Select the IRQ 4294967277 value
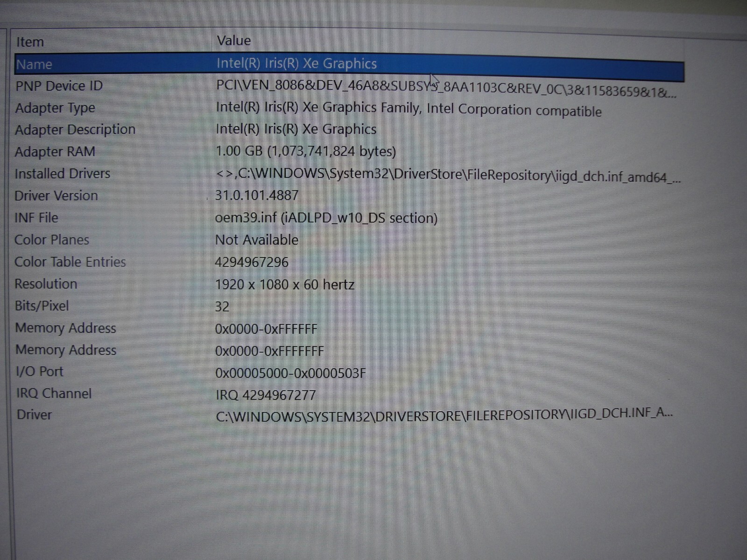 [266, 395]
